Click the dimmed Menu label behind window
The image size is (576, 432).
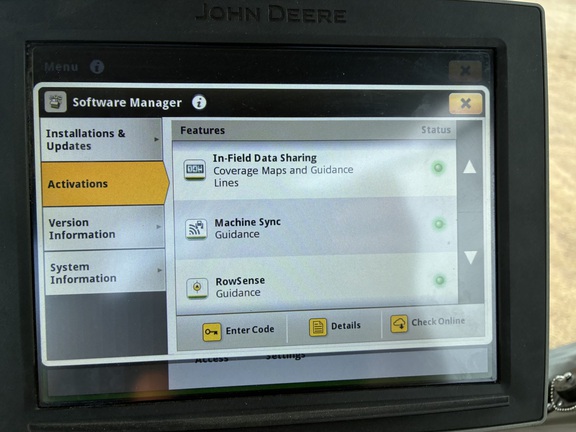tap(61, 67)
